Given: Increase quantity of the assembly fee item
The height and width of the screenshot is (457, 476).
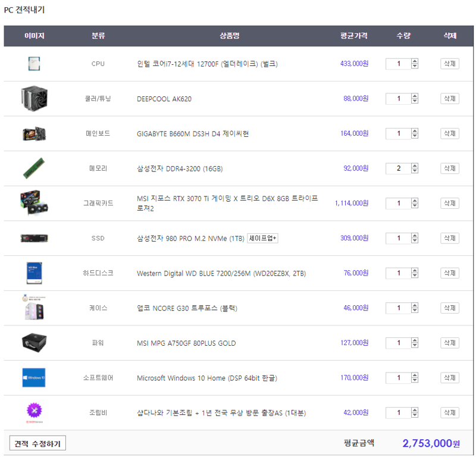Looking at the screenshot, I should click(x=414, y=410).
